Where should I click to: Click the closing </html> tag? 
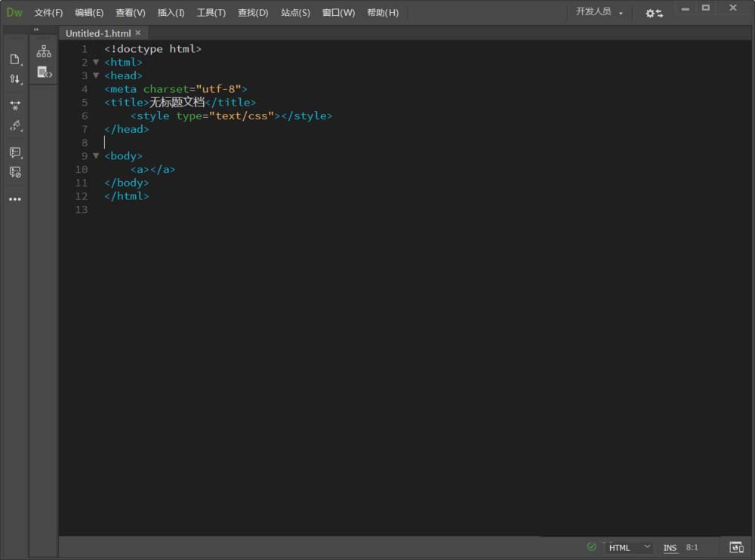[x=127, y=196]
